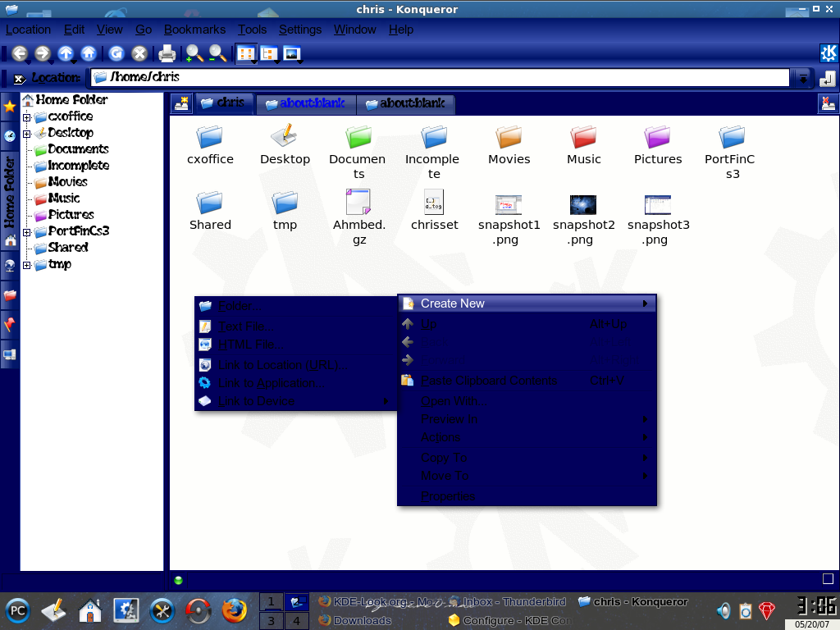Image resolution: width=840 pixels, height=630 pixels.
Task: Open the Bookmarks sidebar star panel
Action: (x=10, y=106)
